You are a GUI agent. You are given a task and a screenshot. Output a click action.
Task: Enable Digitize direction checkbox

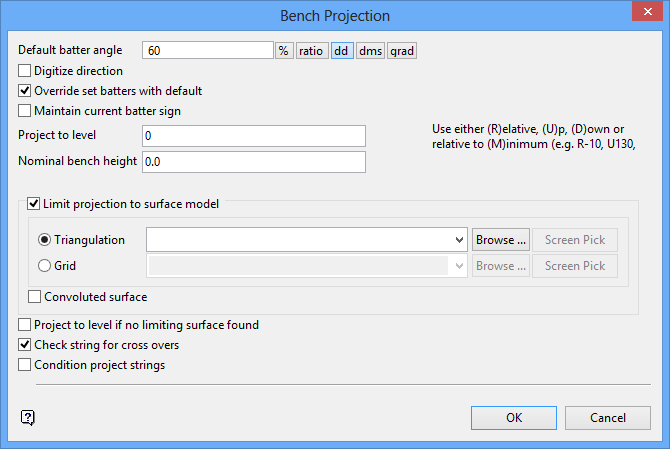click(25, 71)
